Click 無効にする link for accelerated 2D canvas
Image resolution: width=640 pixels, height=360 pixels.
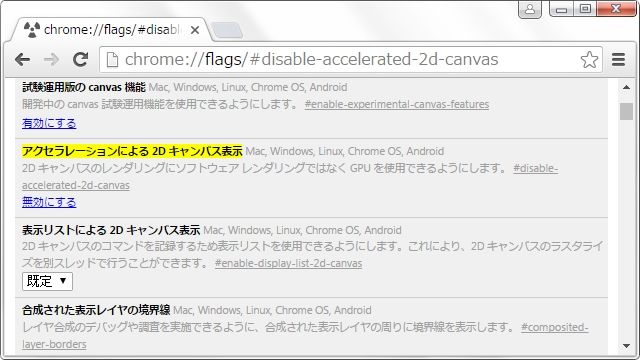coord(49,202)
